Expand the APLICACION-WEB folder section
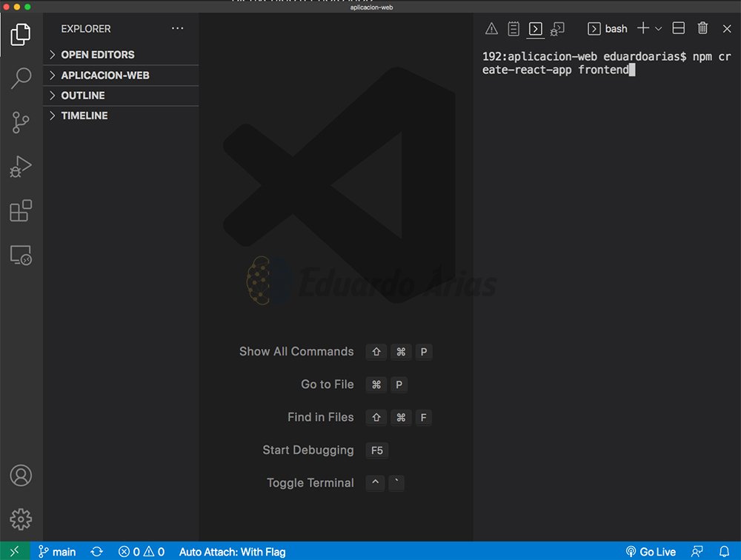 pos(121,75)
